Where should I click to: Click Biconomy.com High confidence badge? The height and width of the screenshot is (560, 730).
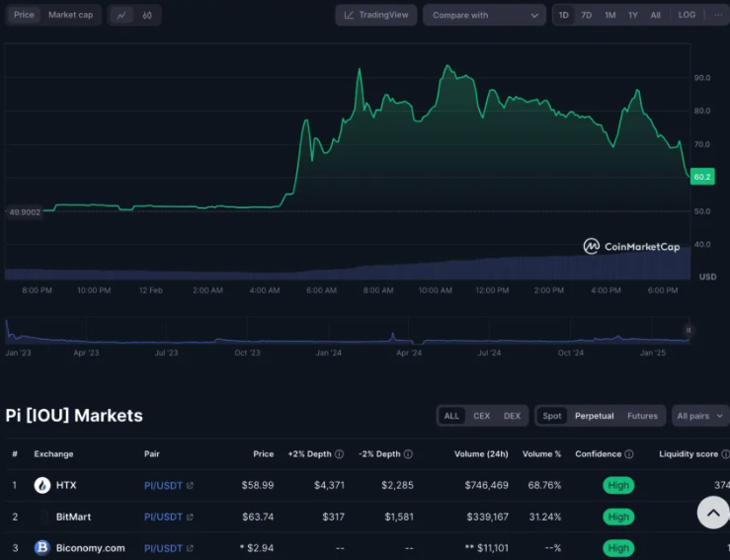pyautogui.click(x=618, y=548)
